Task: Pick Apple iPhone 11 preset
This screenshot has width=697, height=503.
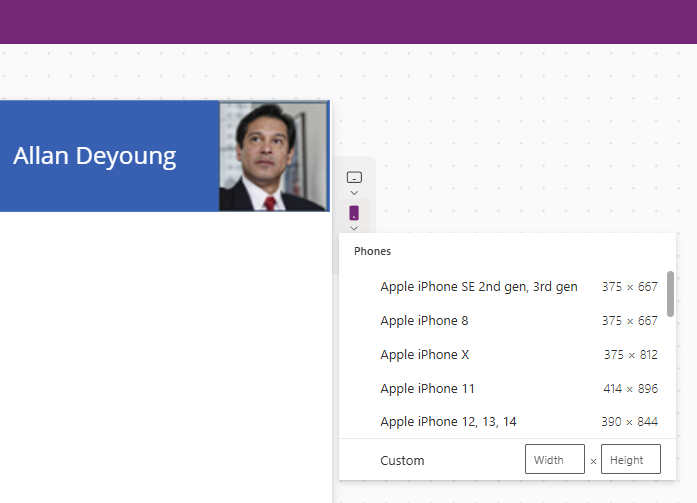Action: pyautogui.click(x=507, y=388)
